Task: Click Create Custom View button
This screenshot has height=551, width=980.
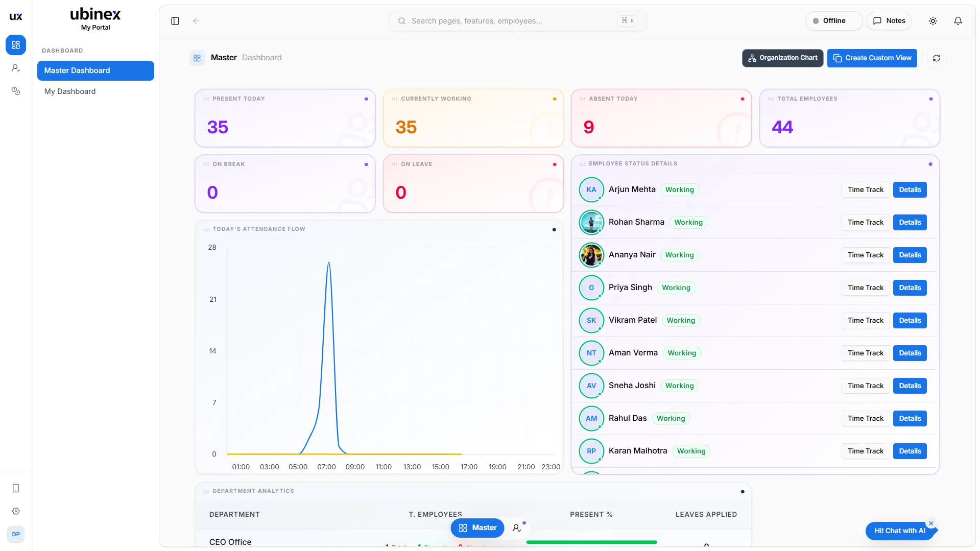Action: click(x=872, y=58)
